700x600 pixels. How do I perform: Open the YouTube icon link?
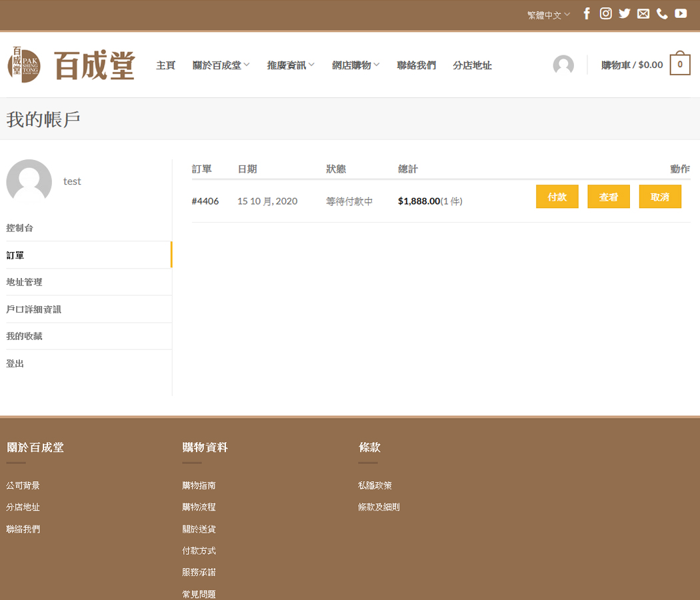point(681,14)
